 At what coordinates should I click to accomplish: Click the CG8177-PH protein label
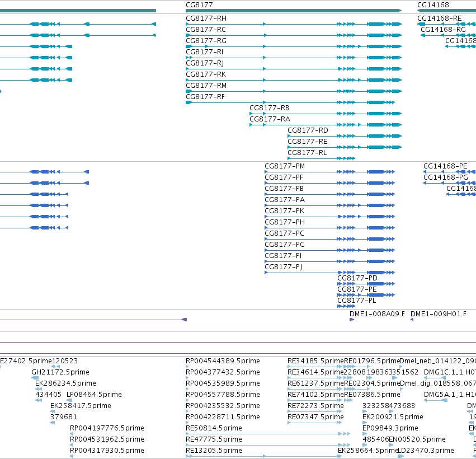tap(285, 222)
